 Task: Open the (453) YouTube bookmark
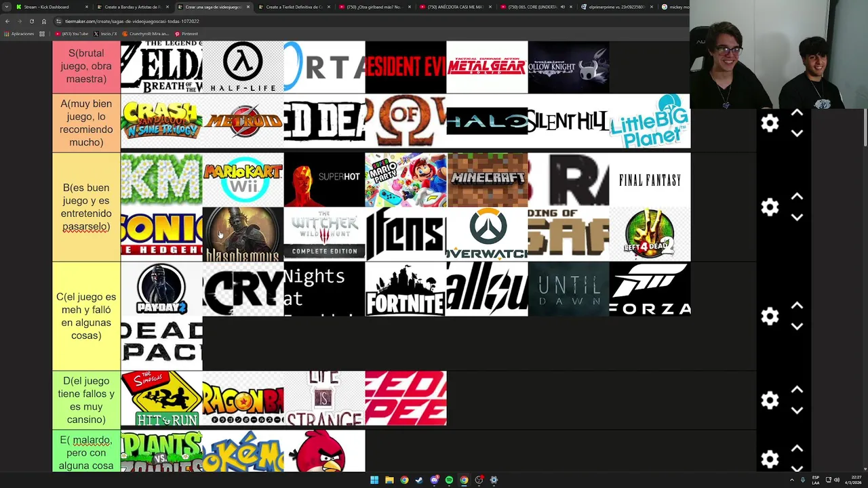click(x=72, y=34)
